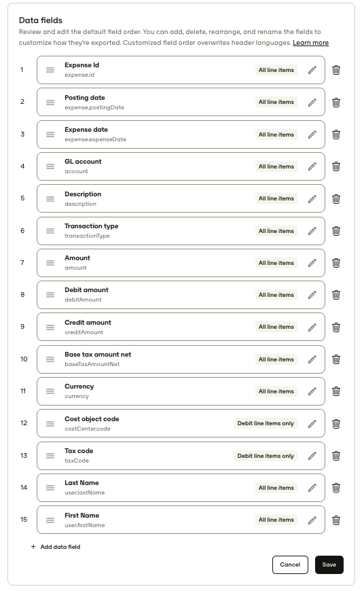Click drag handle of GL account row
This screenshot has height=591, width=364.
tap(50, 166)
